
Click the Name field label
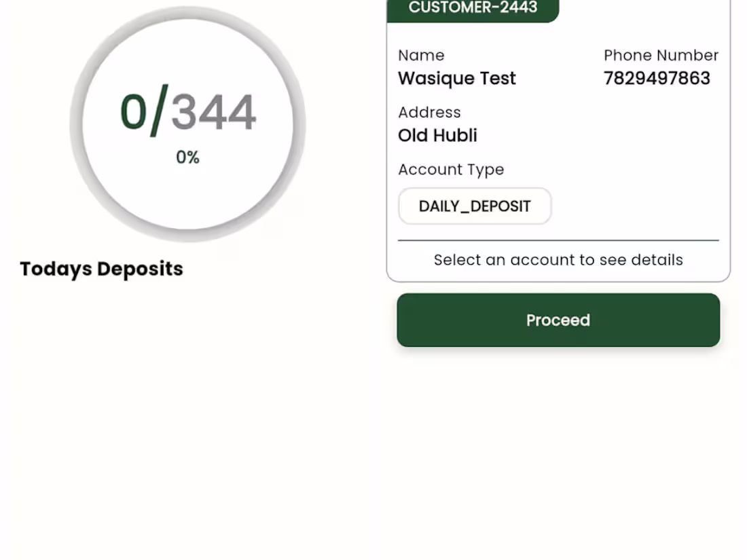(x=421, y=55)
